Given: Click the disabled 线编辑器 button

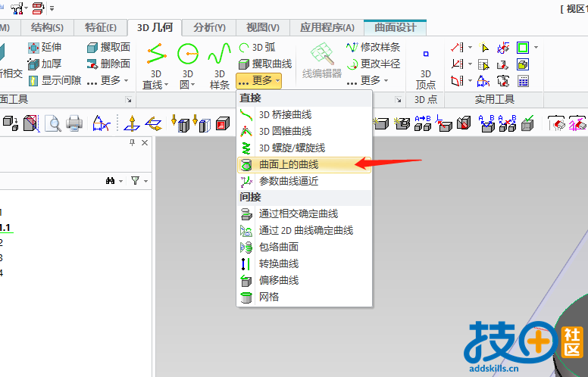Looking at the screenshot, I should pyautogui.click(x=322, y=60).
